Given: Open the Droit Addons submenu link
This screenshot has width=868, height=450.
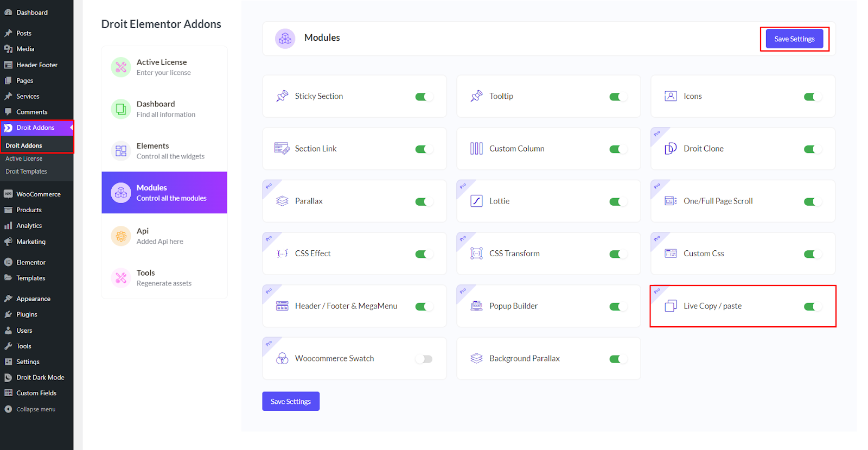Looking at the screenshot, I should [x=24, y=145].
